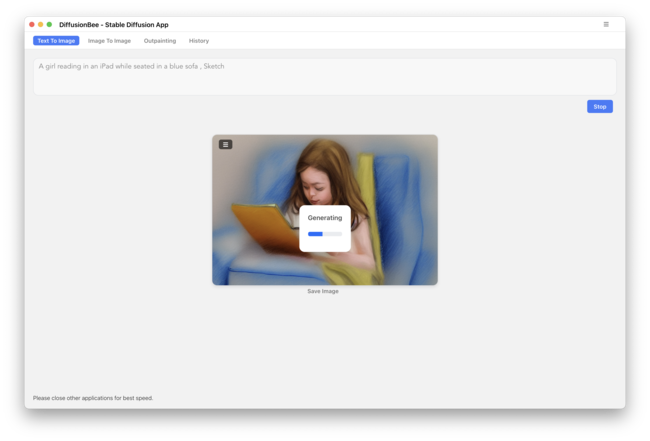Stop the image generation
This screenshot has height=441, width=650.
tap(599, 107)
